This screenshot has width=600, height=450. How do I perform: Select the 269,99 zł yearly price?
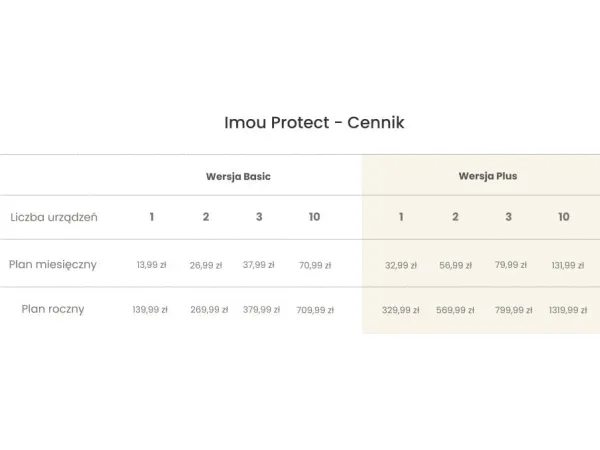pyautogui.click(x=209, y=310)
